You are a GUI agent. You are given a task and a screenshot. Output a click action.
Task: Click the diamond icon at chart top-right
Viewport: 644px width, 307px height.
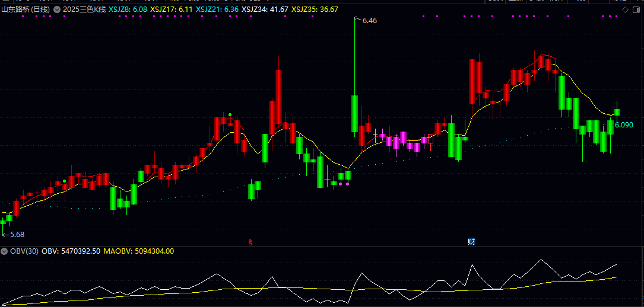point(625,9)
